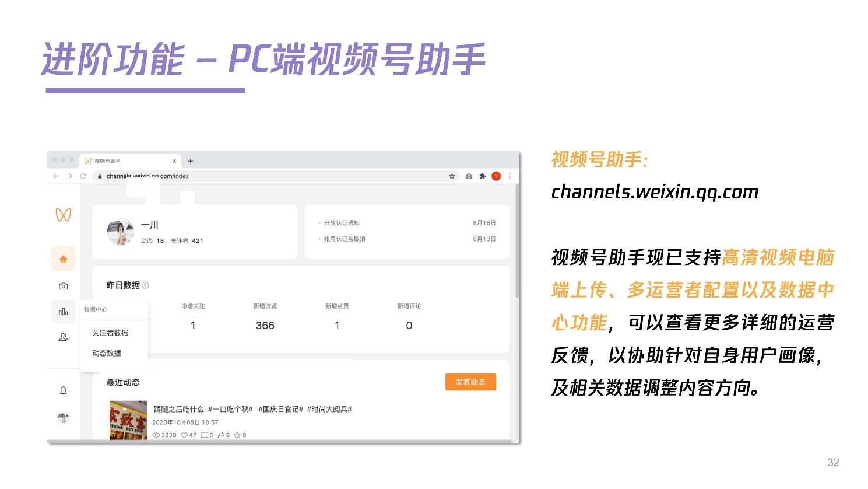Click the Chrome extensions puzzle icon

tap(482, 176)
